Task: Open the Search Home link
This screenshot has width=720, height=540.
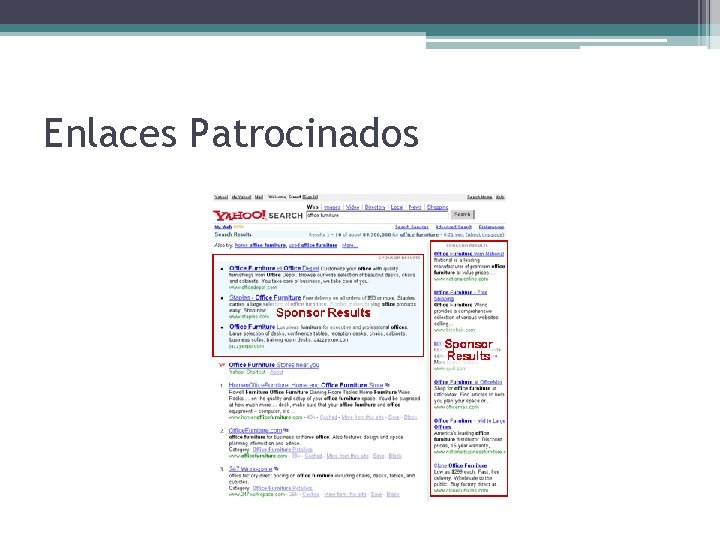Action: (479, 197)
